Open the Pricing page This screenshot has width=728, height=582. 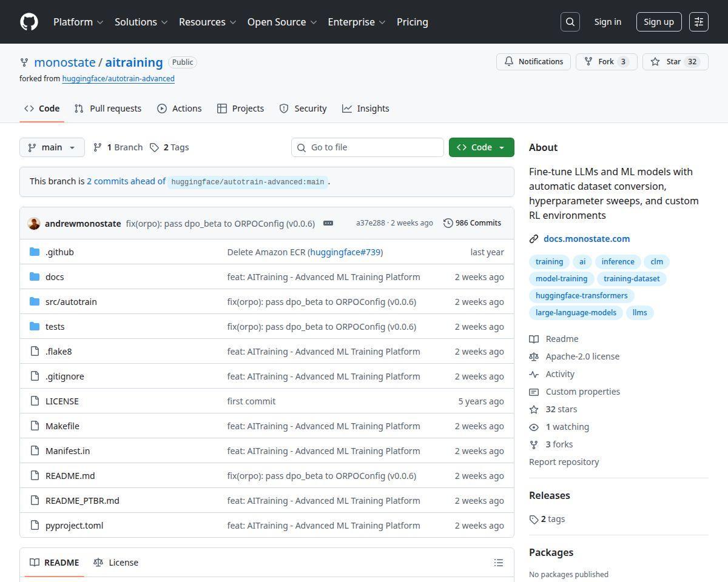[x=413, y=22]
